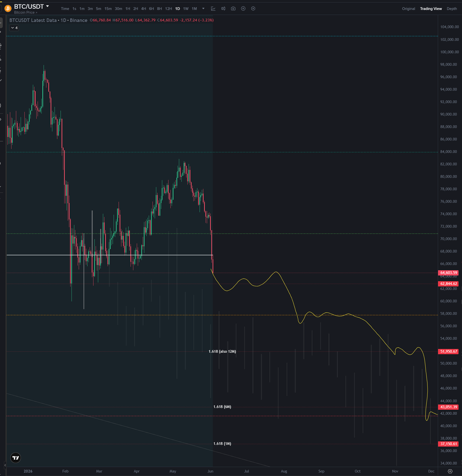Select the 5m interval
462x476 pixels.
tap(98, 9)
